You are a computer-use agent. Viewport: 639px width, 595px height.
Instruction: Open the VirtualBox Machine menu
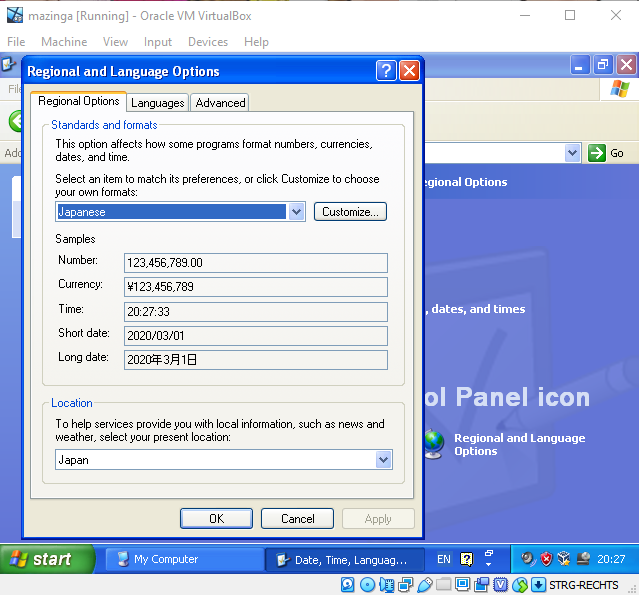tap(64, 42)
